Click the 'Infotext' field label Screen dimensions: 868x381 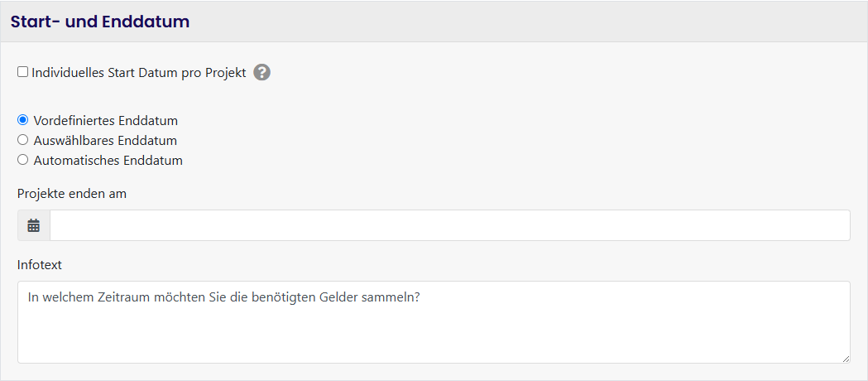[40, 265]
